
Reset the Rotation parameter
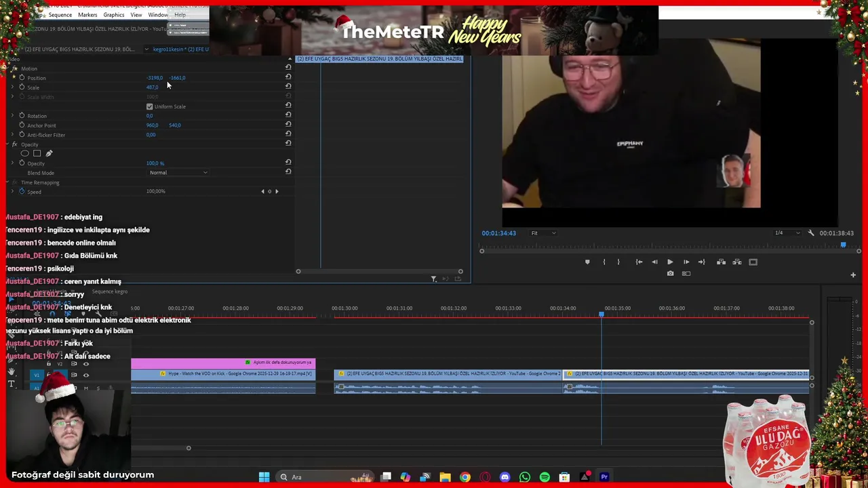288,115
